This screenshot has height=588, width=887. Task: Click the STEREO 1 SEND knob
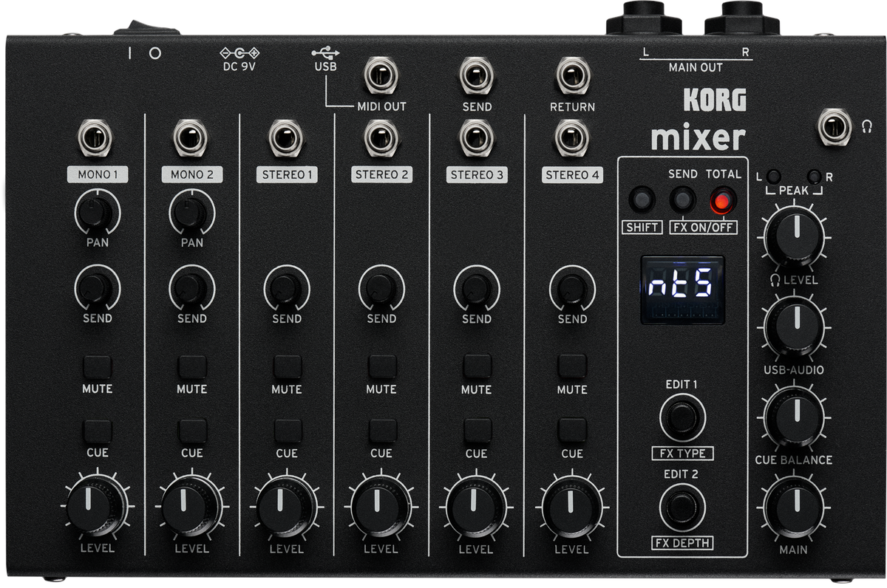point(287,288)
